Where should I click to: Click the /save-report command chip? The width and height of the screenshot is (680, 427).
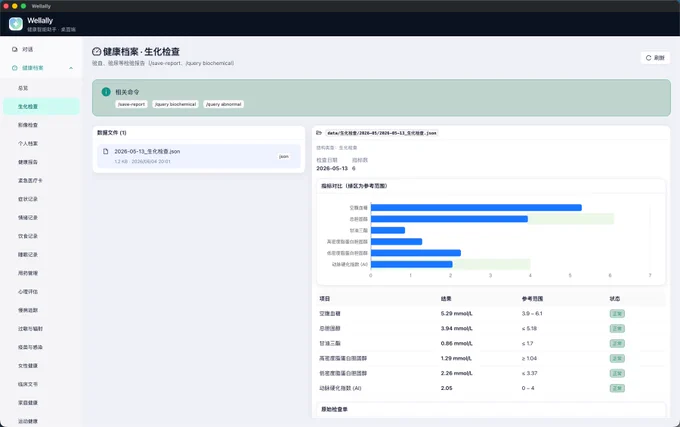pyautogui.click(x=131, y=104)
